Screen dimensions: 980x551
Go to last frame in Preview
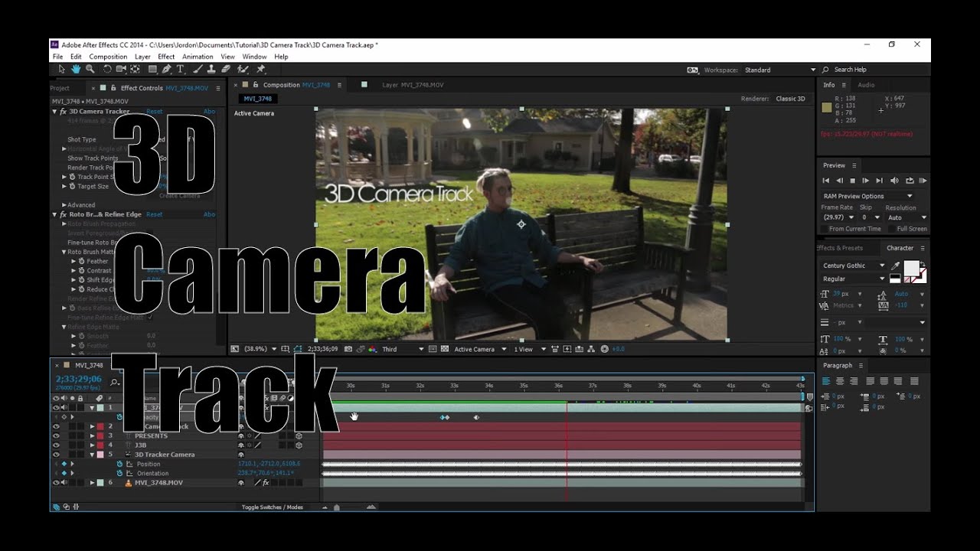click(x=880, y=181)
